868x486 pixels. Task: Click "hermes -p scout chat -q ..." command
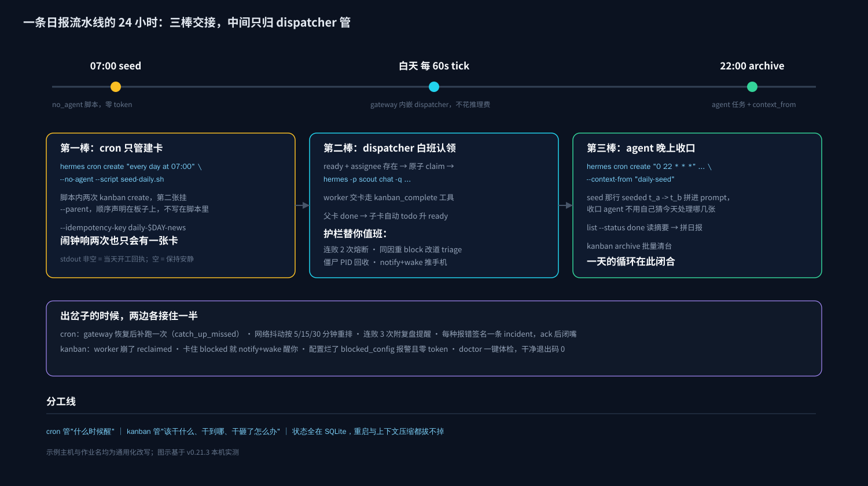(367, 179)
